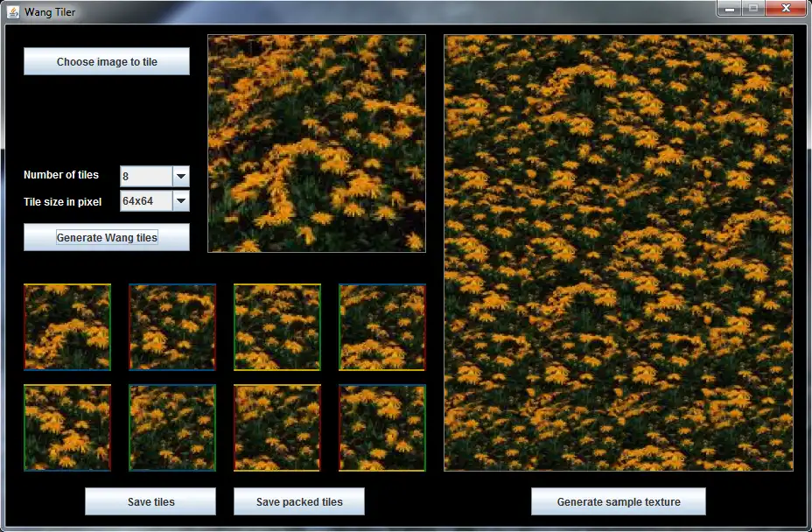Click the Save packed tiles button
The height and width of the screenshot is (532, 812).
tap(299, 501)
